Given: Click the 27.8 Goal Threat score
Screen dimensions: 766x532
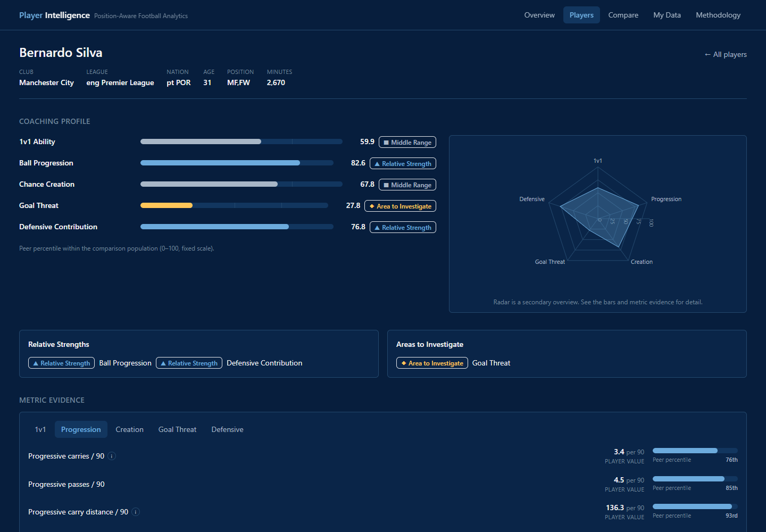Looking at the screenshot, I should tap(353, 205).
